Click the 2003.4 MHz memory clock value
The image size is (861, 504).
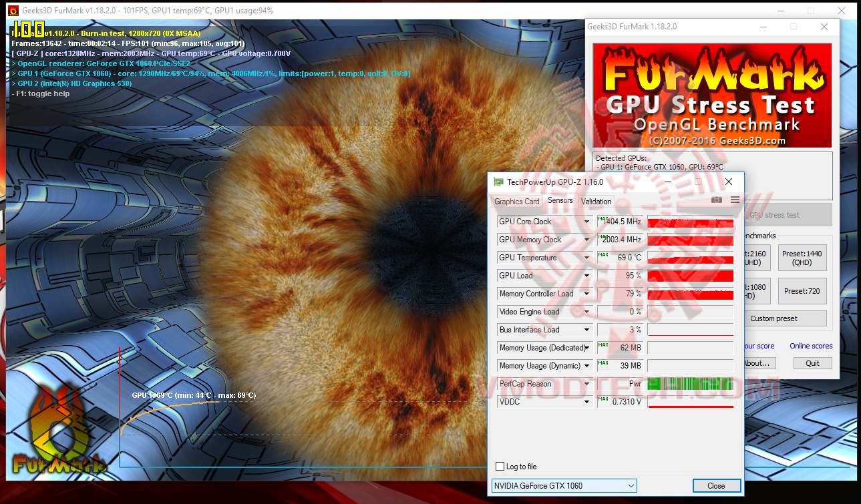point(619,240)
